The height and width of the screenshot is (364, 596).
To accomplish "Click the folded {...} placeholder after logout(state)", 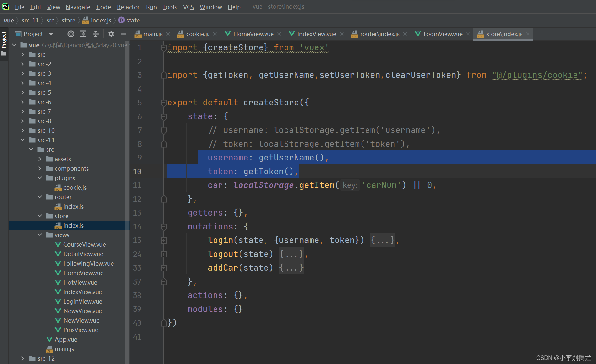I will point(292,254).
